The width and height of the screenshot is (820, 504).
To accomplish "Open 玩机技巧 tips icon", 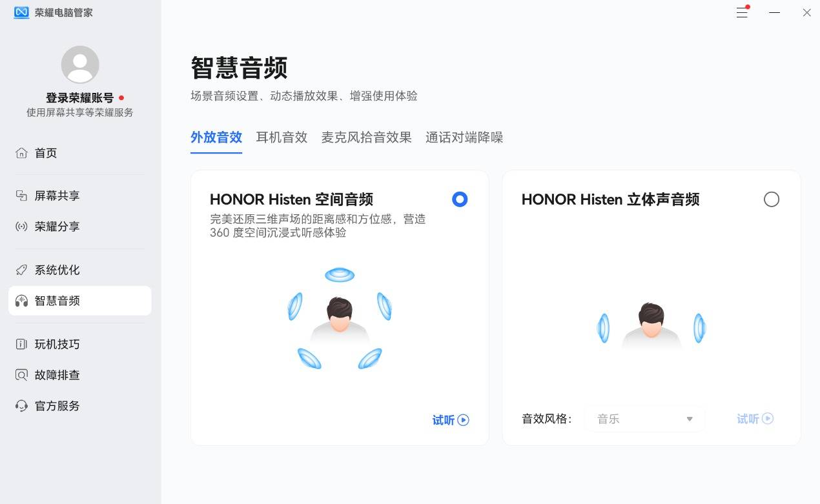I will coord(21,344).
